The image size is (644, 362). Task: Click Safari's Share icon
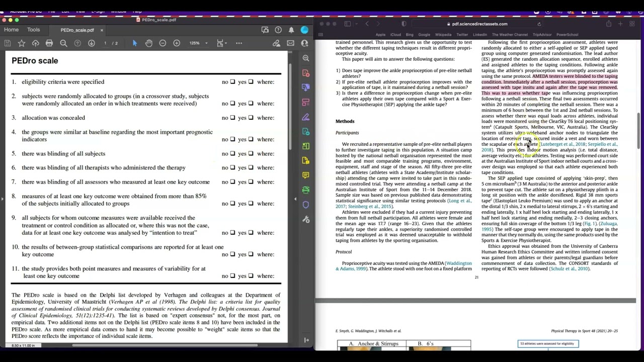608,24
